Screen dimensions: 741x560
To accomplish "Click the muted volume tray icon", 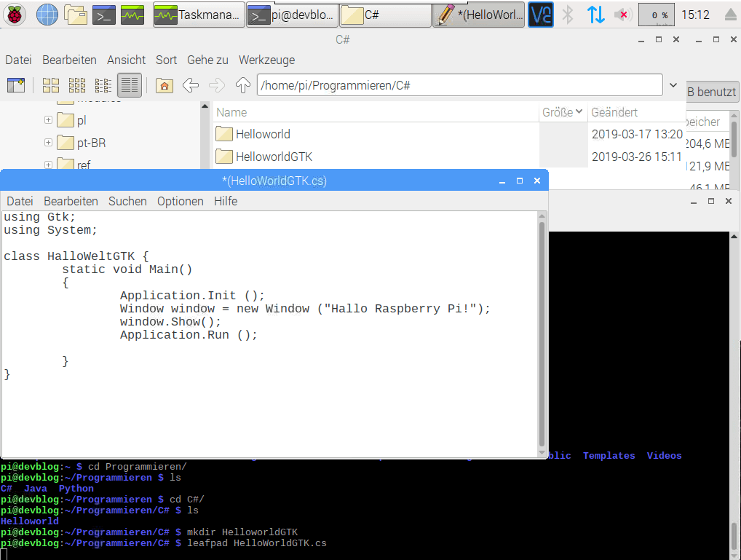I will click(x=622, y=15).
